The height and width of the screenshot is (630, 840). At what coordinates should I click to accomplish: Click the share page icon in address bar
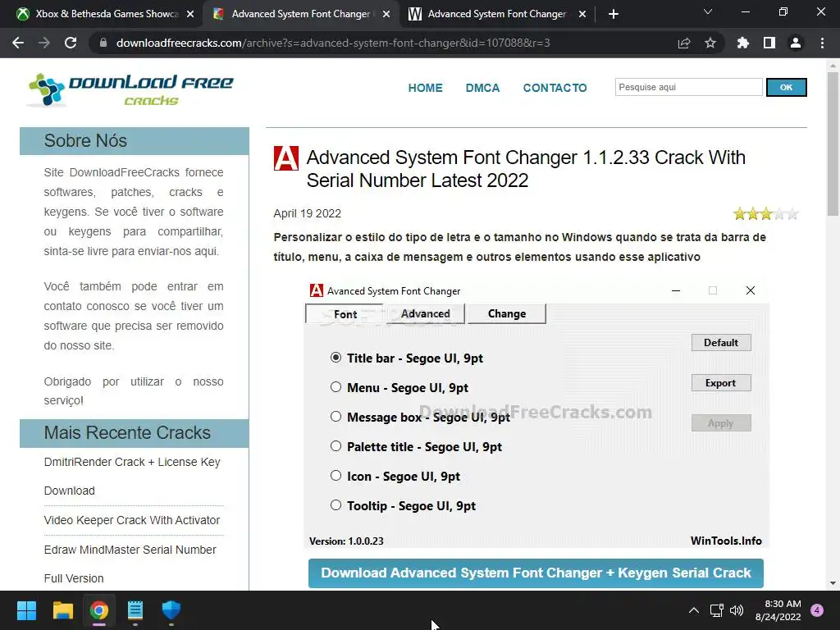click(684, 43)
